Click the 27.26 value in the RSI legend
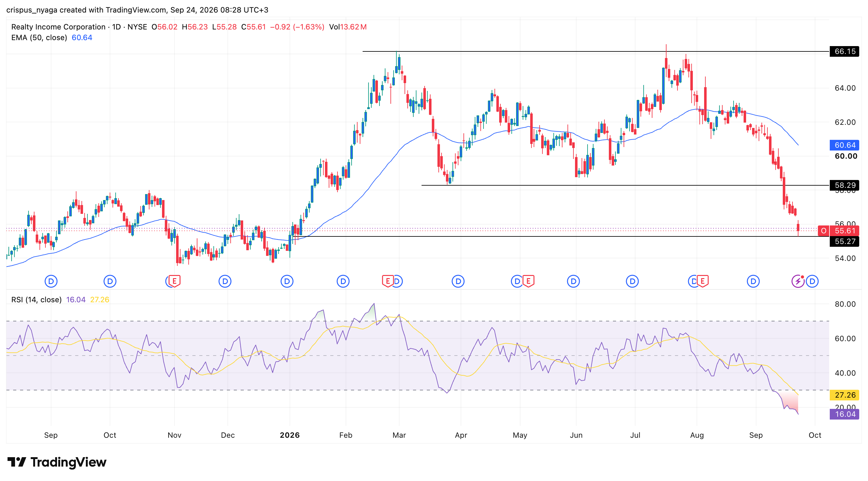This screenshot has height=481, width=868. point(100,300)
